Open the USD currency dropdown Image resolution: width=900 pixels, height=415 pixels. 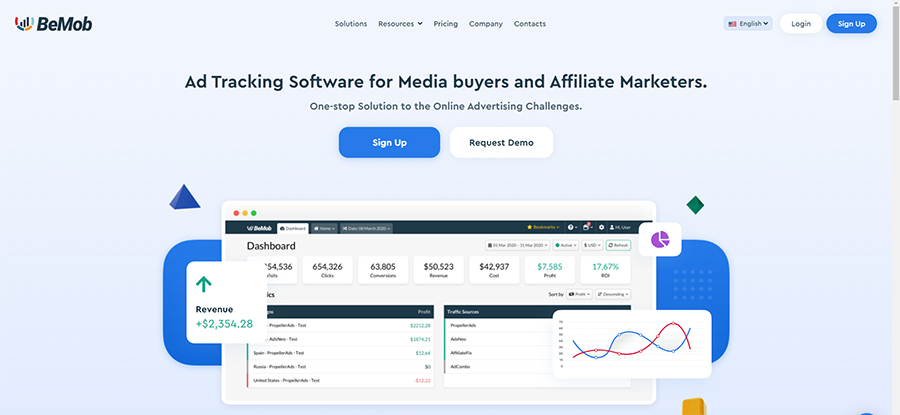point(592,245)
